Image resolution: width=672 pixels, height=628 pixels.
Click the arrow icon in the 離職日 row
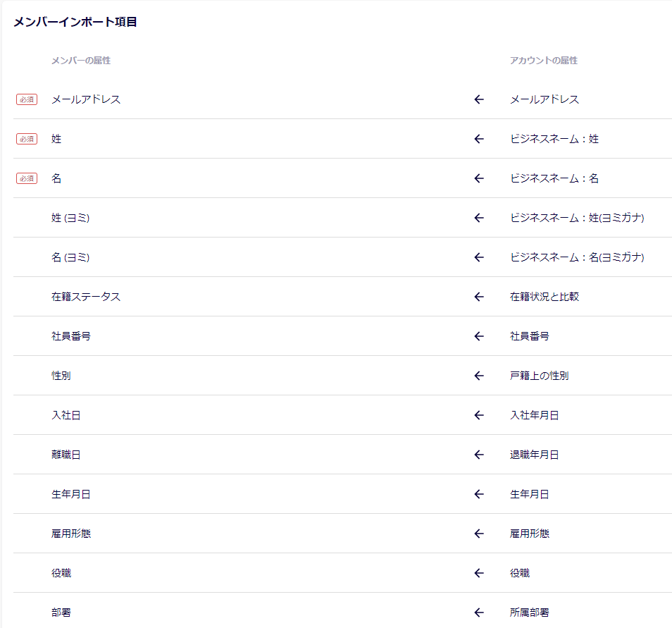(x=479, y=455)
